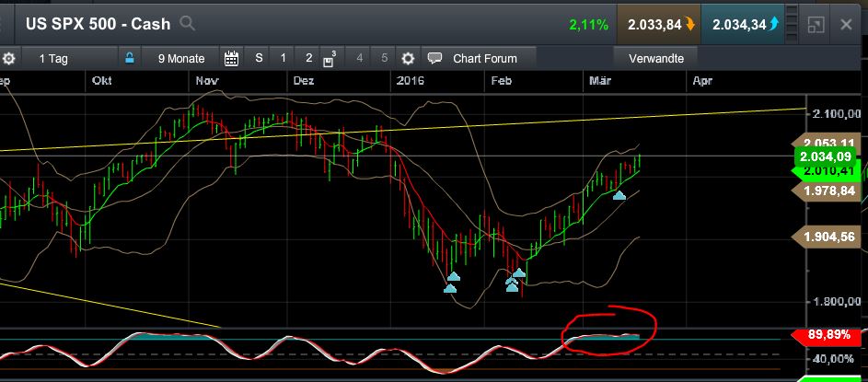Open the calendar date picker icon

click(231, 58)
